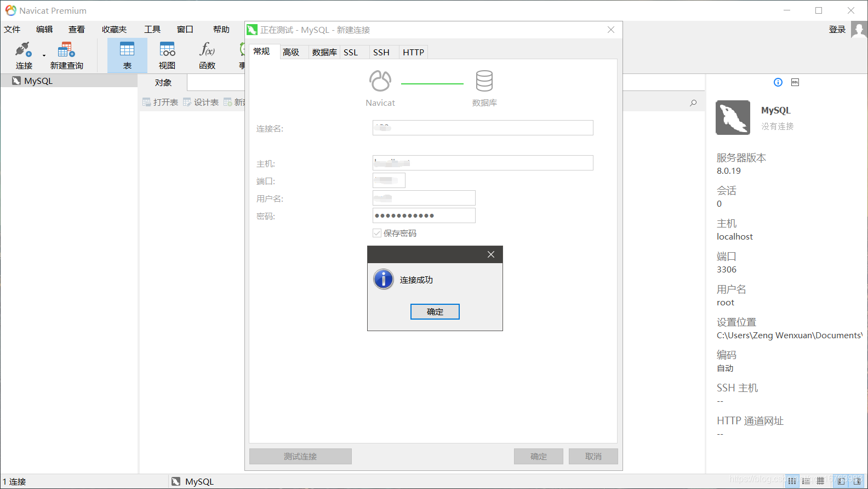Click the search magnifier icon in object pane
Screen dimensions: 868x489
[x=693, y=103]
